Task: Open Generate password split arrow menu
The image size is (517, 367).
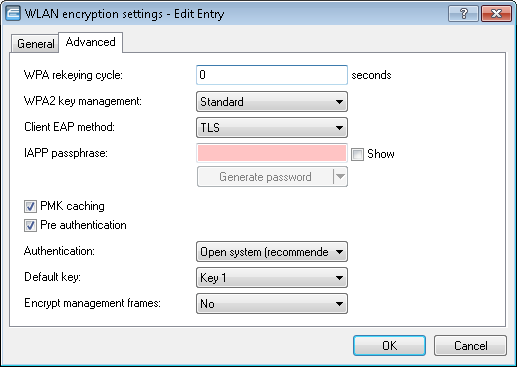Action: tap(340, 176)
